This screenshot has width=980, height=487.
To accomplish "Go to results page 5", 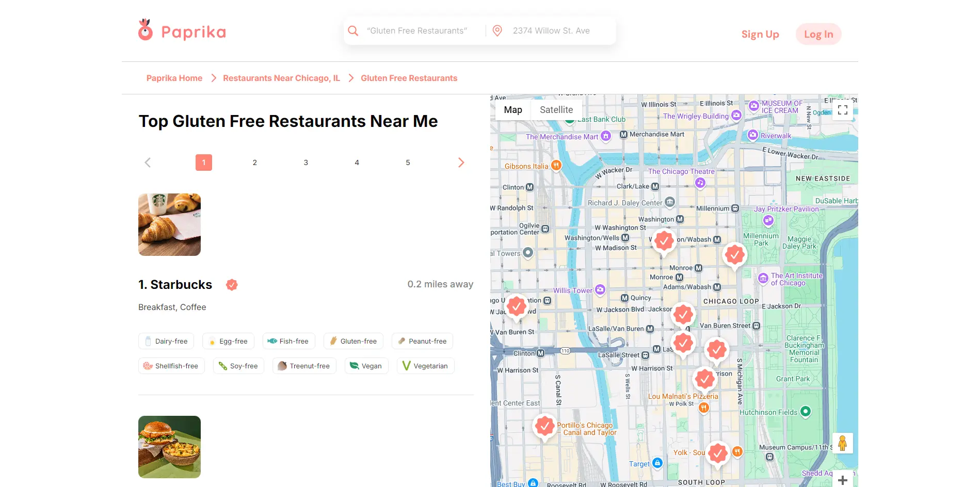I will click(408, 163).
